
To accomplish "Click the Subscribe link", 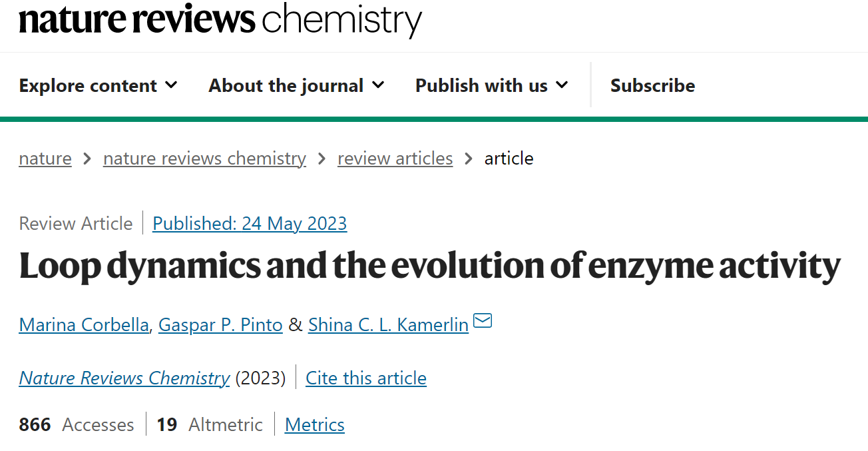I will pyautogui.click(x=652, y=85).
